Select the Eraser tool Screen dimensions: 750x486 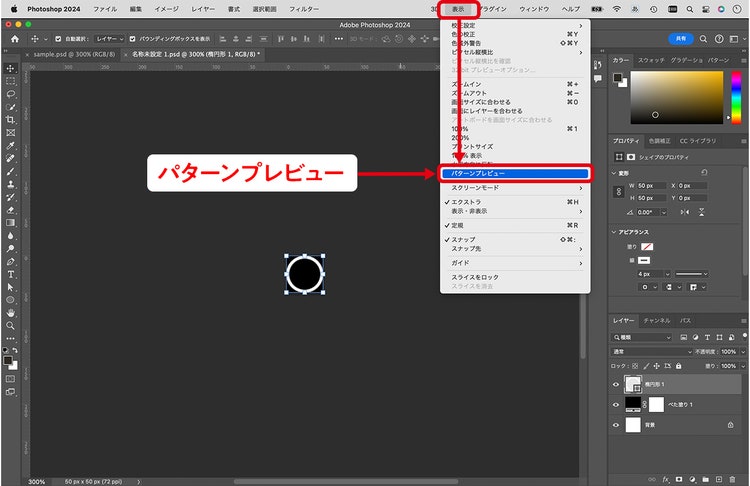tap(10, 210)
